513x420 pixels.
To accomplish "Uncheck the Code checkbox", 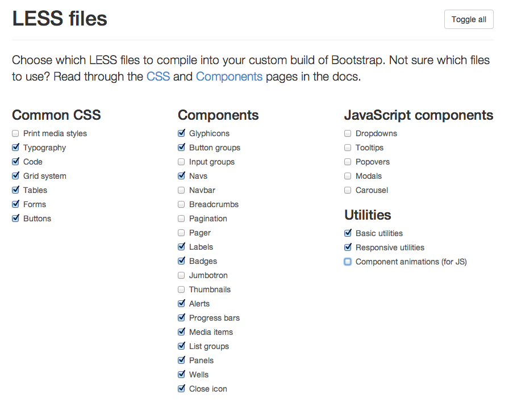I will 15,161.
